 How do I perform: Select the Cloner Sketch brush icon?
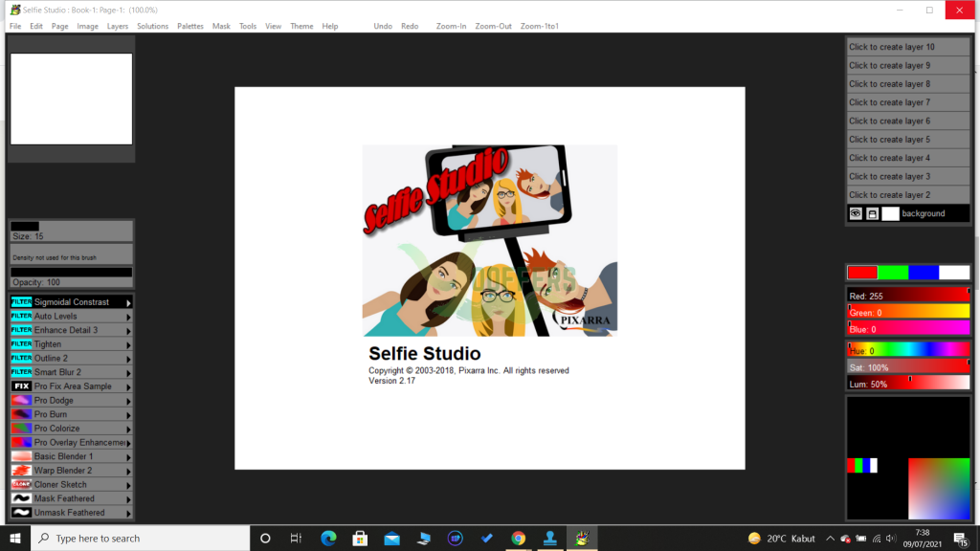coord(21,484)
